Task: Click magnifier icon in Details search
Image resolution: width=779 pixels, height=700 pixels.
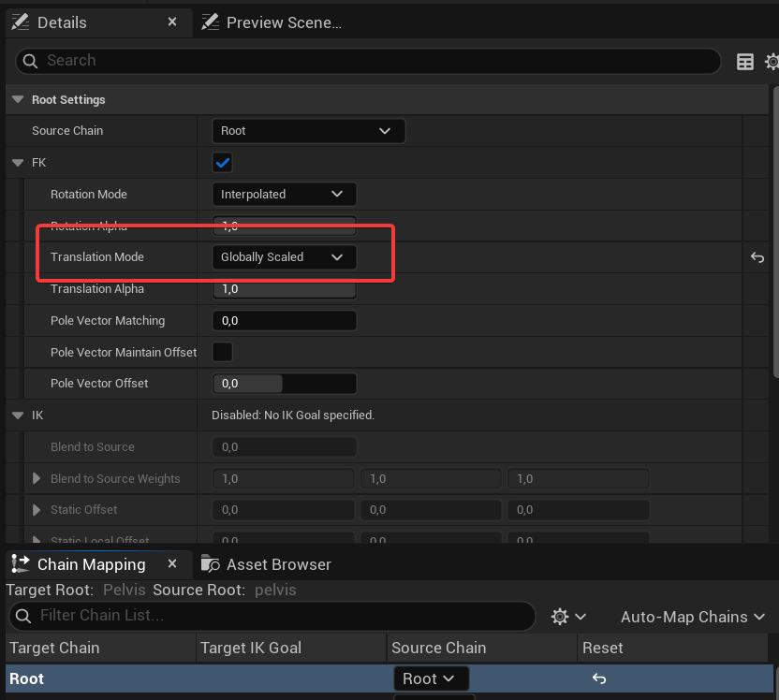Action: click(30, 61)
